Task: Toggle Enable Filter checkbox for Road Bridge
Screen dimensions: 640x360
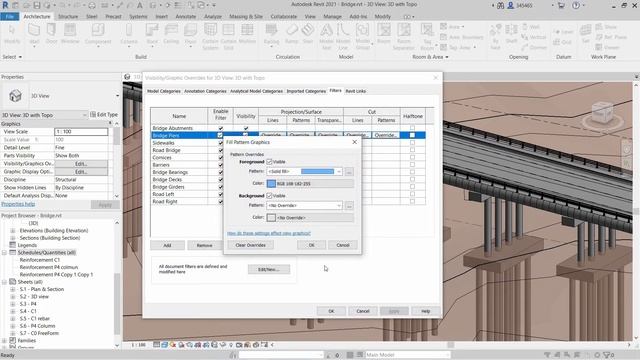Action: (x=221, y=150)
